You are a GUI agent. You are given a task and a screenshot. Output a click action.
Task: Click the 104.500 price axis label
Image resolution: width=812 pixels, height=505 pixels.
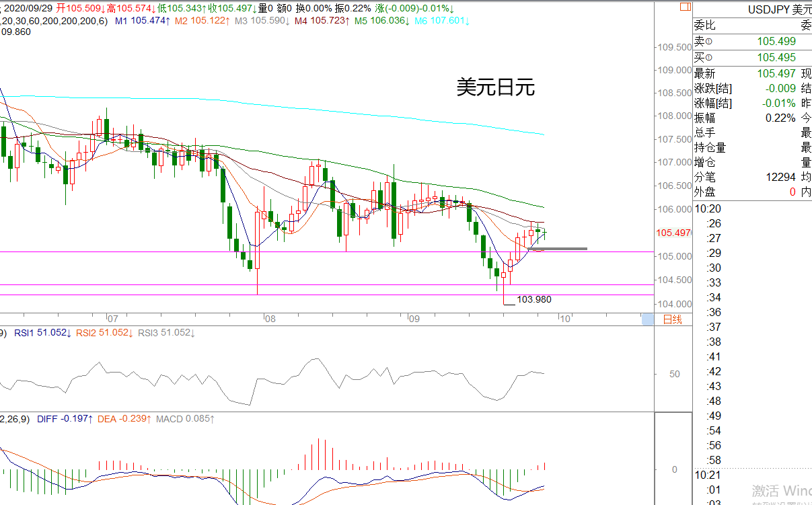(x=674, y=280)
